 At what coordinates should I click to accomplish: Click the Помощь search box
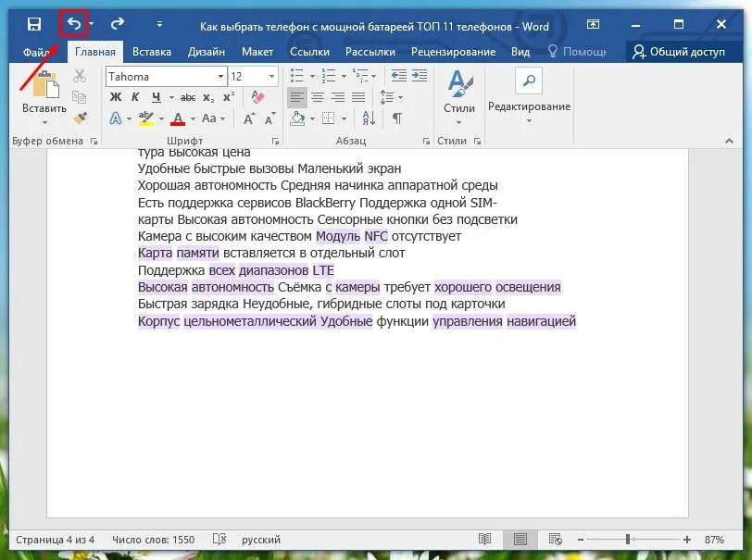[578, 52]
